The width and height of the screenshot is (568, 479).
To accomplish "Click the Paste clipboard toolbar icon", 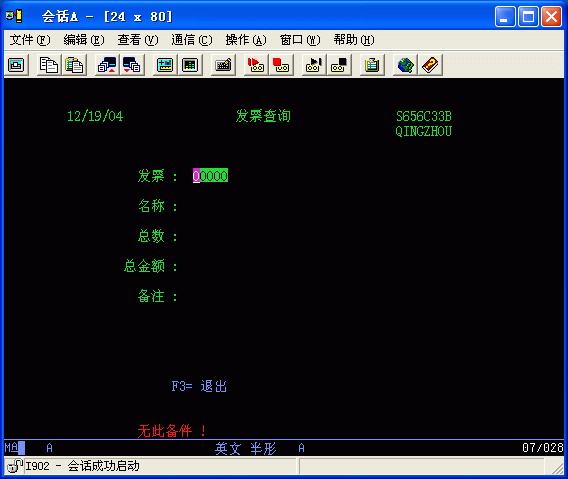I will click(74, 65).
